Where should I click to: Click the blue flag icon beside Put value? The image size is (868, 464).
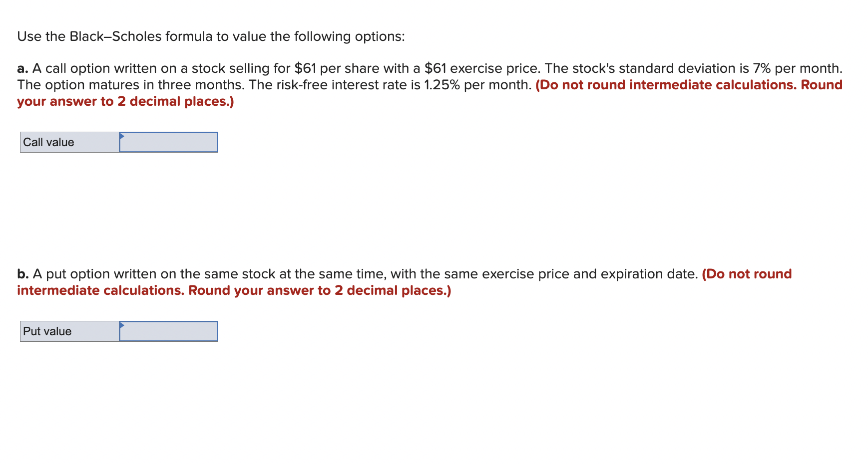121,326
